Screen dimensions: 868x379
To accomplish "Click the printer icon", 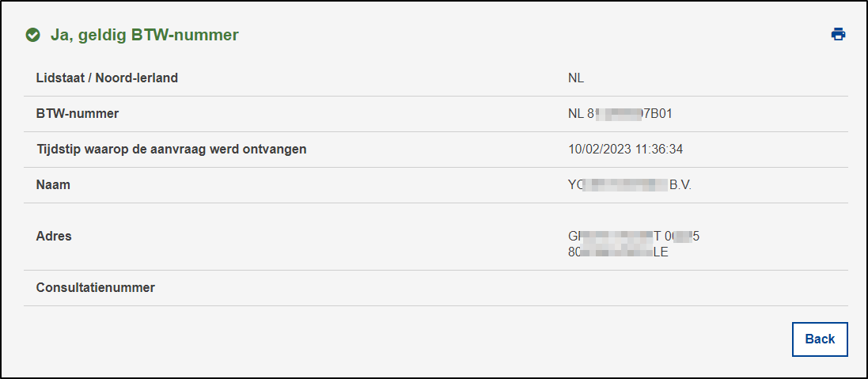I will coord(838,34).
